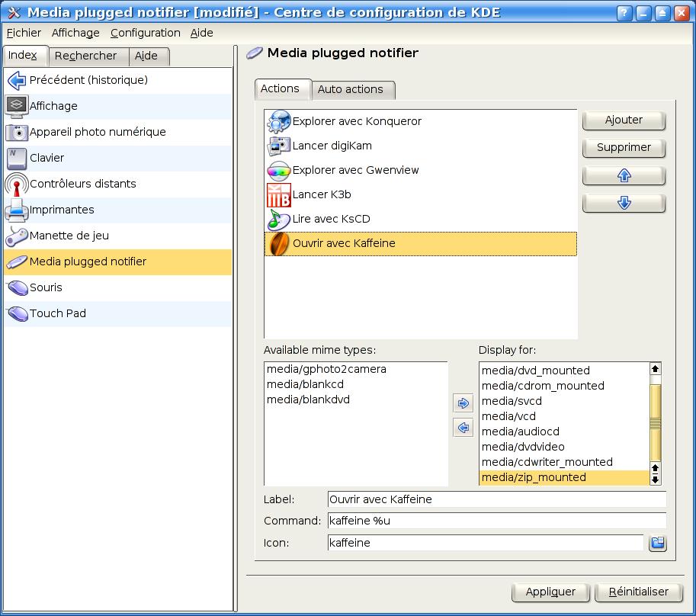Select media/vcd in Display for list
This screenshot has width=696, height=616.
508,416
